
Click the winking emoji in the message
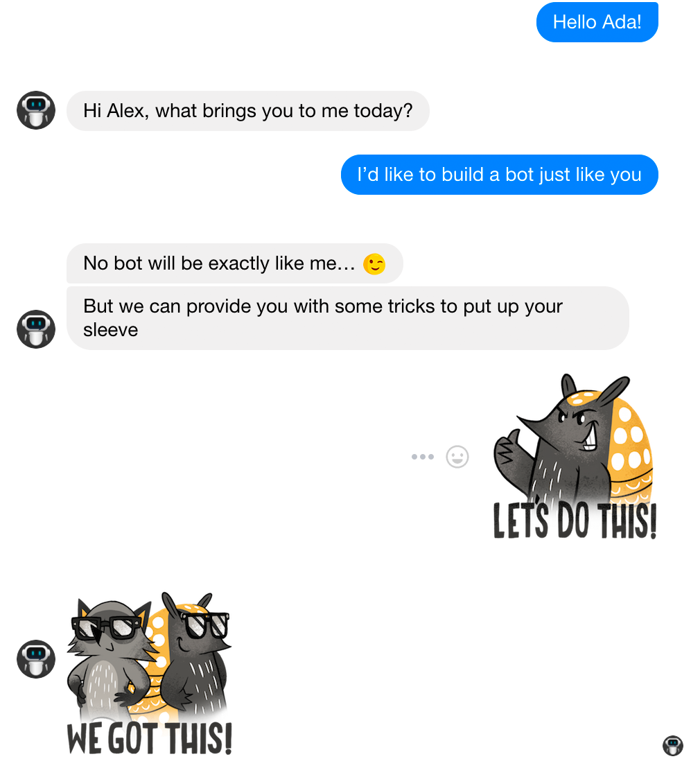374,263
